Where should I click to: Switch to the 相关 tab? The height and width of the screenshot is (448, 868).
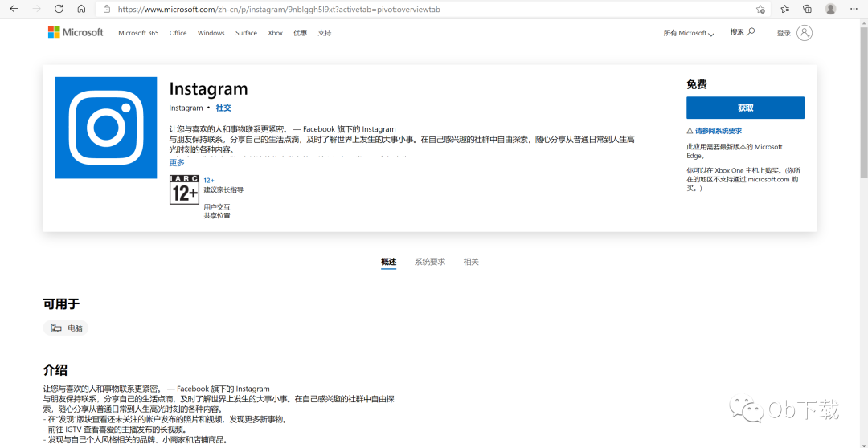(x=471, y=262)
